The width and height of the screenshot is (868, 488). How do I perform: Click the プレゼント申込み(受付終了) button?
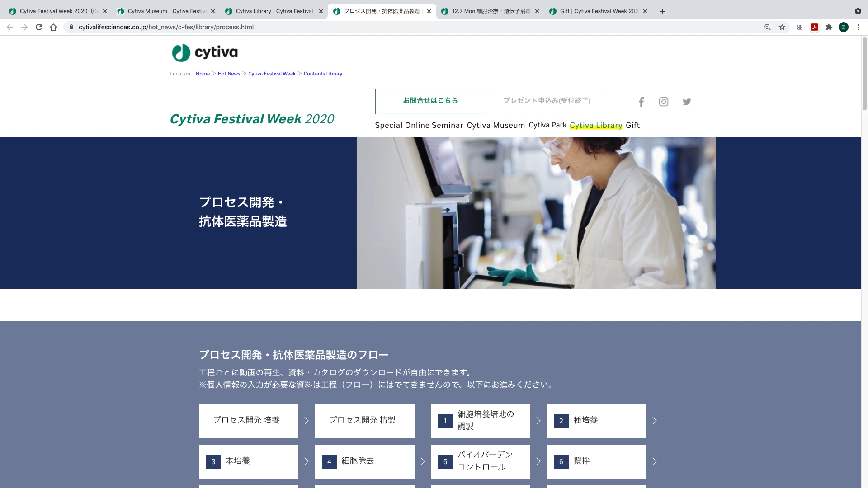click(x=547, y=101)
